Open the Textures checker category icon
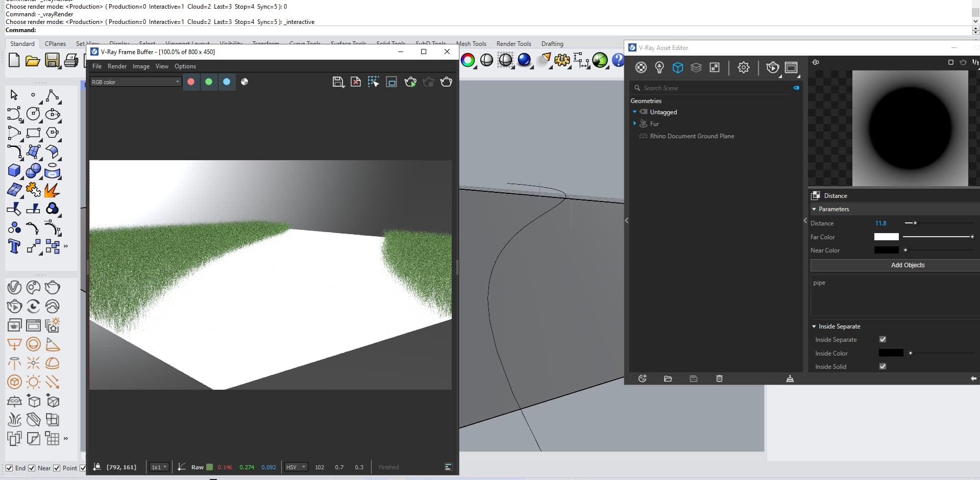This screenshot has width=980, height=480. (x=715, y=67)
